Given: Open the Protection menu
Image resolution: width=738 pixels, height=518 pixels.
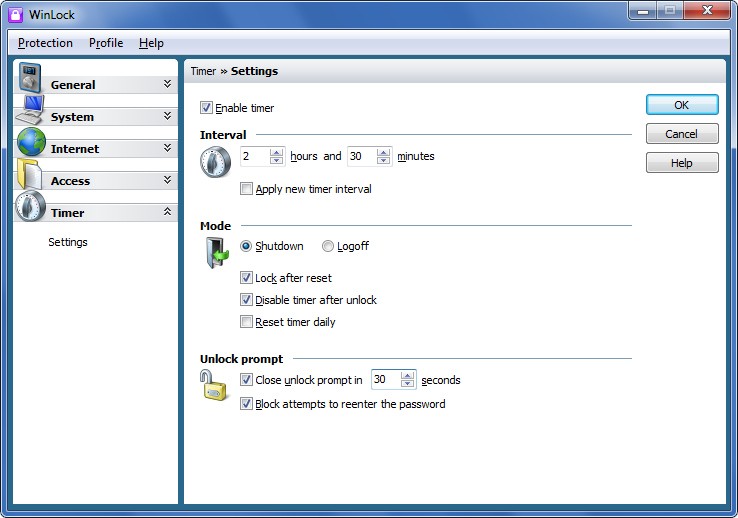Looking at the screenshot, I should pos(45,43).
